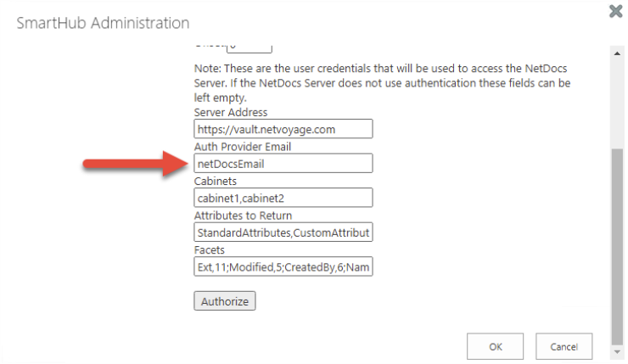Image resolution: width=628 pixels, height=364 pixels.
Task: Click the scrollbar track above the thumb
Action: 617,102
